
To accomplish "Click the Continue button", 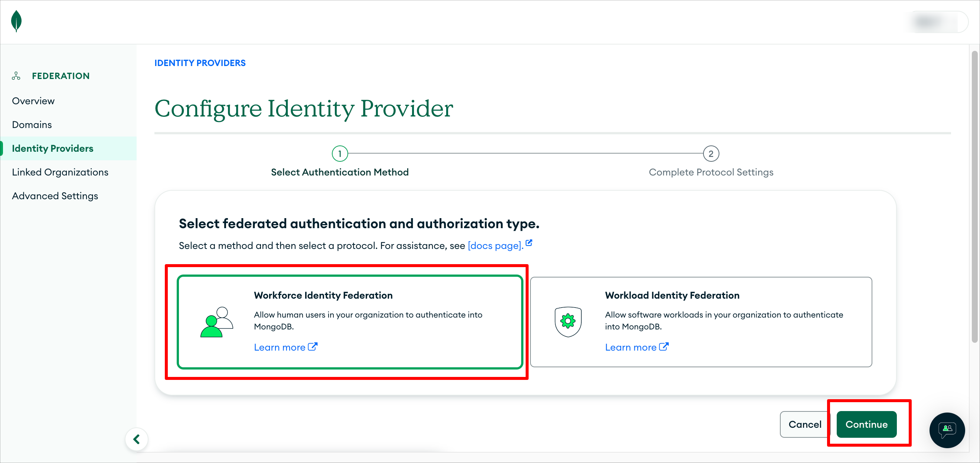I will coord(866,424).
